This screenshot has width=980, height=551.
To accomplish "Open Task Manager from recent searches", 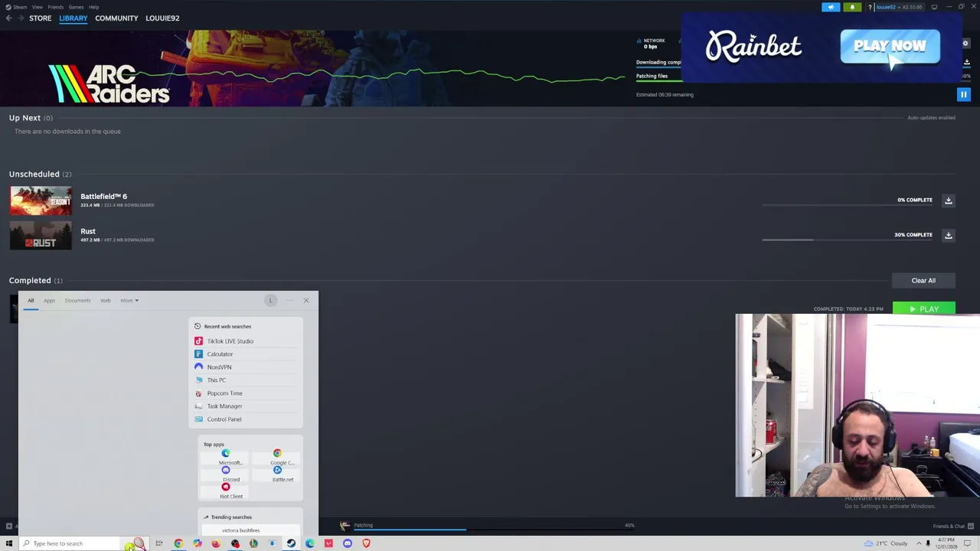I will [x=245, y=406].
